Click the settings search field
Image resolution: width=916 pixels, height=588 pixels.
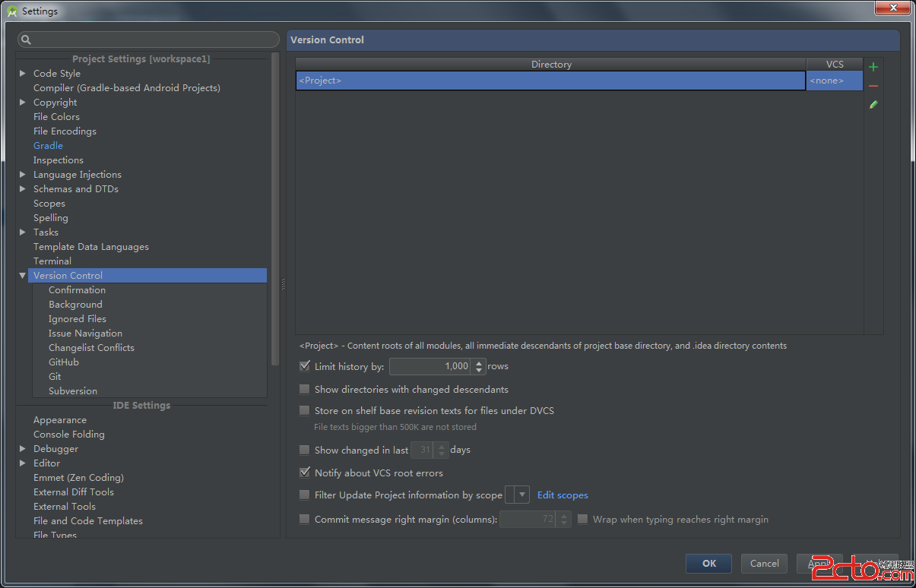pyautogui.click(x=148, y=40)
